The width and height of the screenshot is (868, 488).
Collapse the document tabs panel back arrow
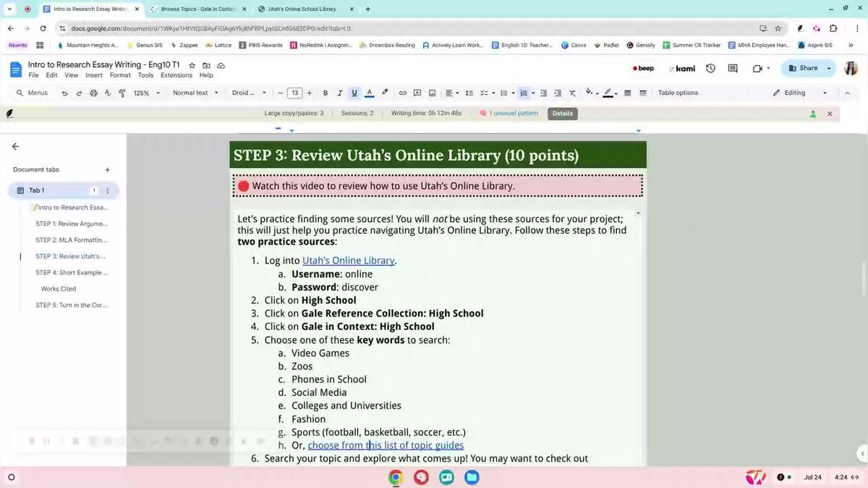15,146
